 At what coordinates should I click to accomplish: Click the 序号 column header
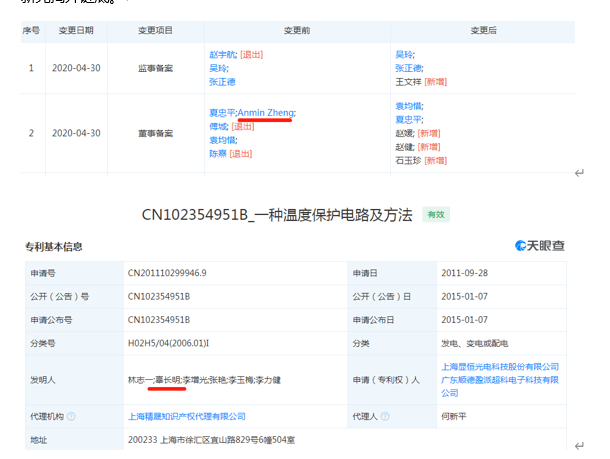pyautogui.click(x=32, y=30)
